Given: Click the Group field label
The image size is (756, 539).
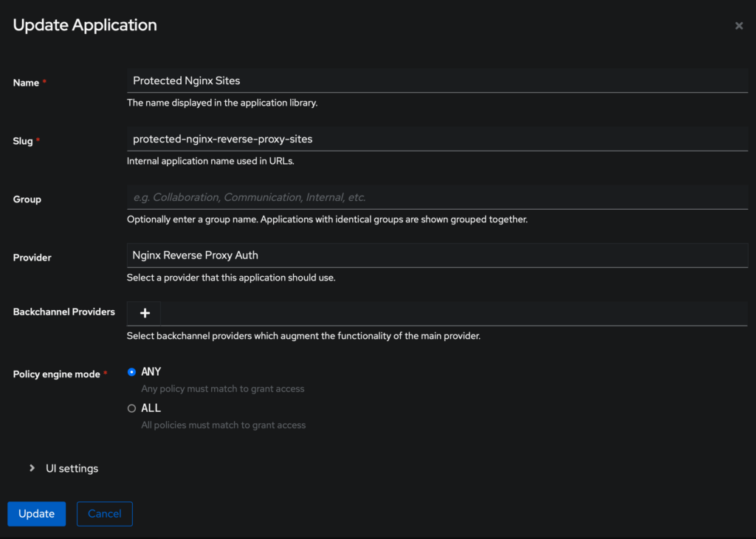Looking at the screenshot, I should [x=27, y=199].
